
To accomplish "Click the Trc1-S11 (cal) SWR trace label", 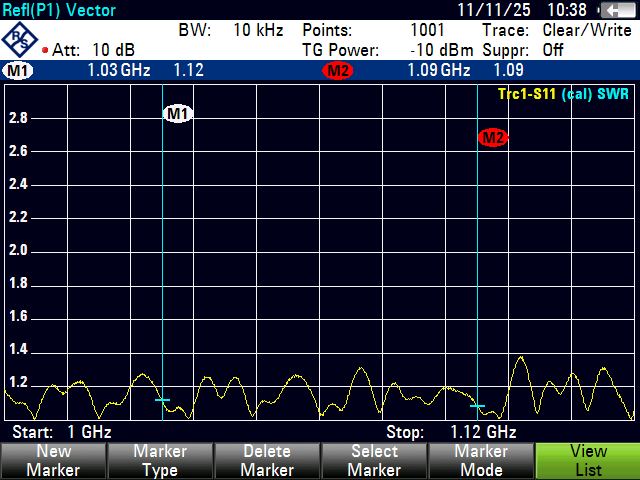I will 563,94.
